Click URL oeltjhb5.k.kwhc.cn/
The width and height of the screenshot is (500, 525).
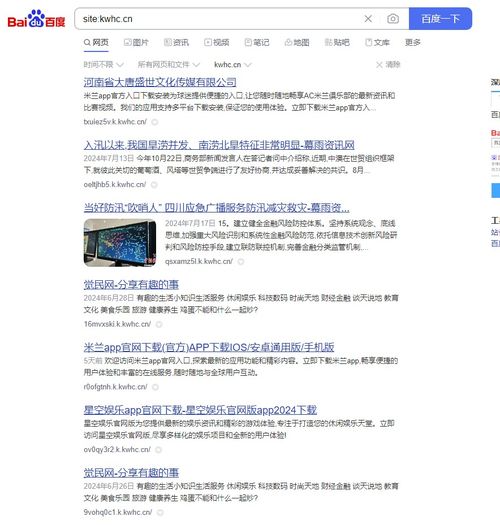115,184
